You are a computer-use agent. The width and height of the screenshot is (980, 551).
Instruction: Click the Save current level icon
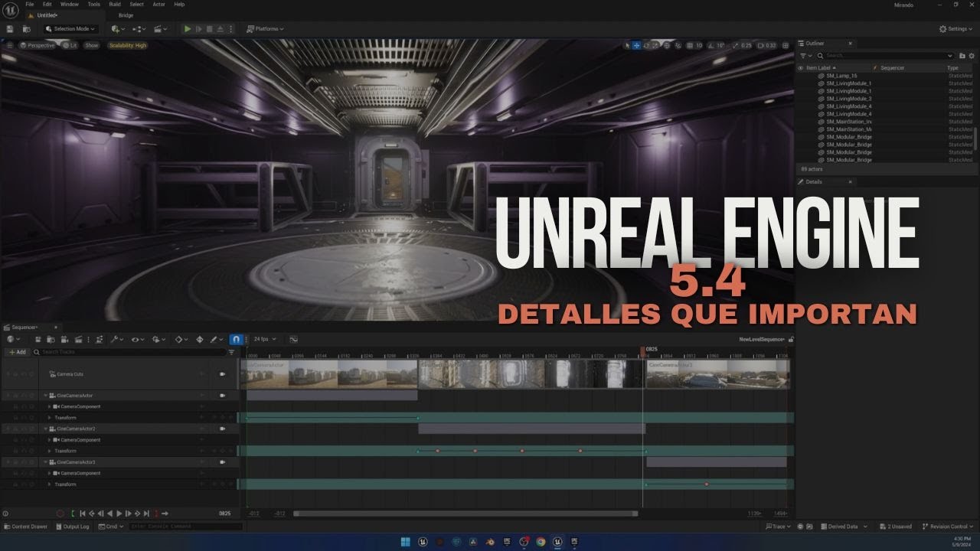click(x=10, y=29)
